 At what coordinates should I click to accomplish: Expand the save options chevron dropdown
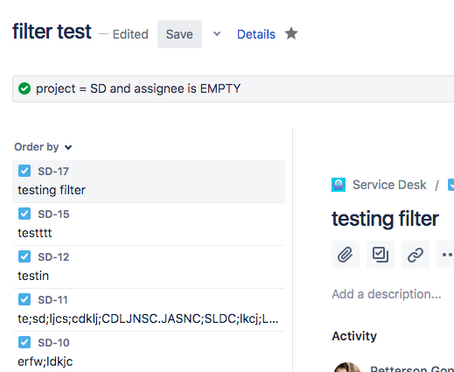217,34
